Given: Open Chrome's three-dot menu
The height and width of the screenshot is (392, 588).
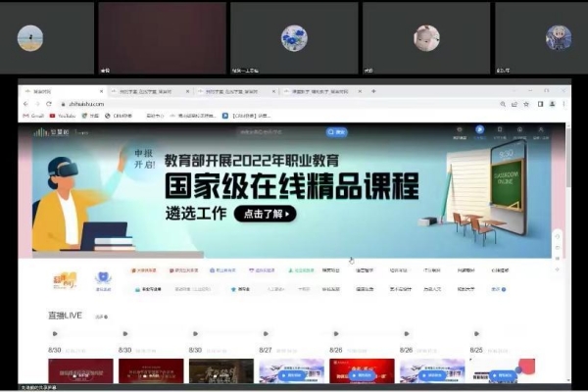Looking at the screenshot, I should [562, 103].
